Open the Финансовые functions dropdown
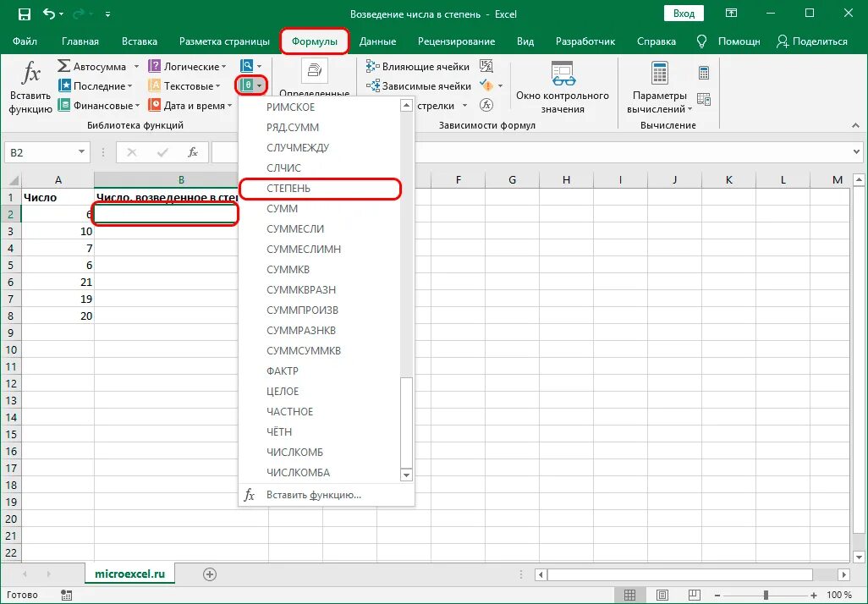The image size is (868, 604). (98, 105)
